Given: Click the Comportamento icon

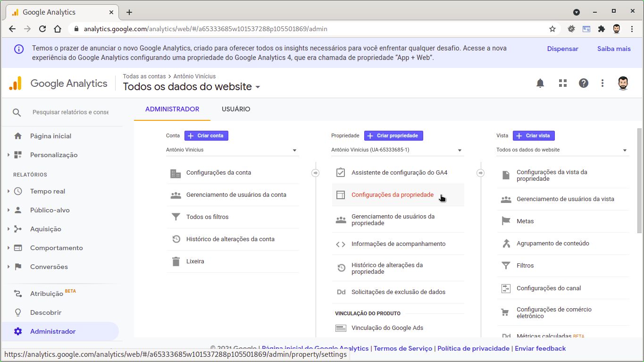Looking at the screenshot, I should (x=18, y=248).
